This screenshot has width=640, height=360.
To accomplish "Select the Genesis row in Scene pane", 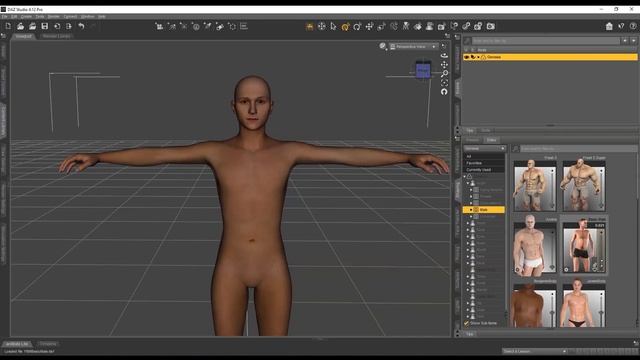I will click(550, 57).
